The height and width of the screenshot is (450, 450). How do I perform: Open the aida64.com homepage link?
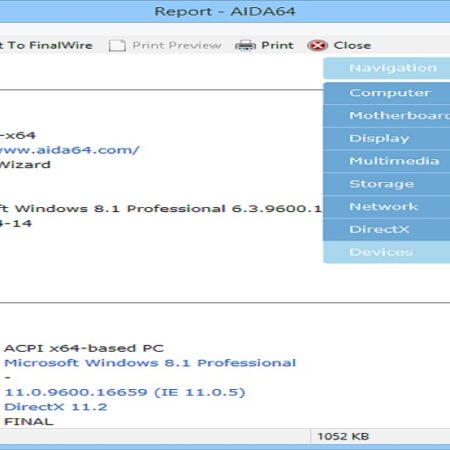(69, 150)
